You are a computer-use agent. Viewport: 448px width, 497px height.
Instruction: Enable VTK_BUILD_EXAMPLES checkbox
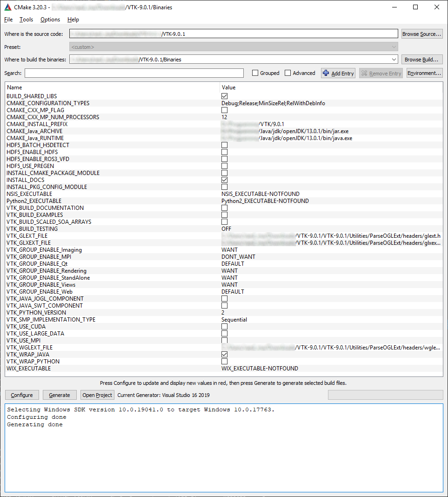[224, 215]
